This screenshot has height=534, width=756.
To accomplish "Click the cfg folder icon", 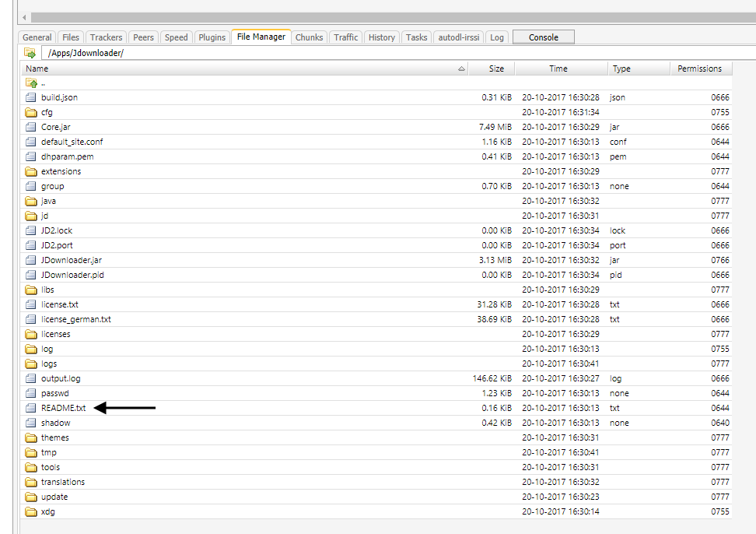I will point(31,112).
